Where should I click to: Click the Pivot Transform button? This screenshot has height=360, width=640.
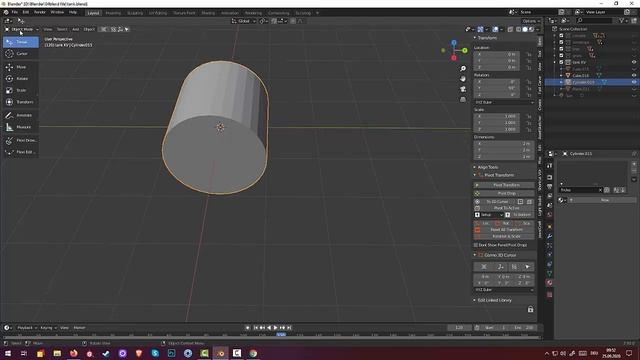pyautogui.click(x=504, y=185)
